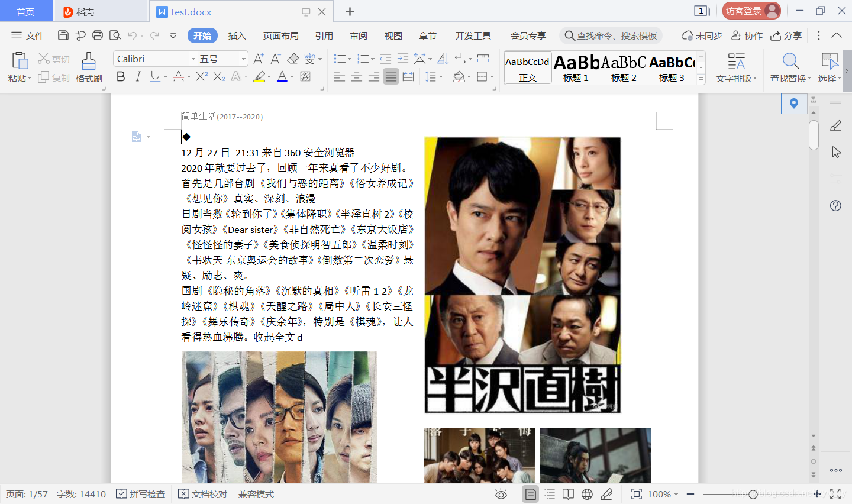Toggle Underline formatting
This screenshot has width=852, height=504.
[155, 76]
